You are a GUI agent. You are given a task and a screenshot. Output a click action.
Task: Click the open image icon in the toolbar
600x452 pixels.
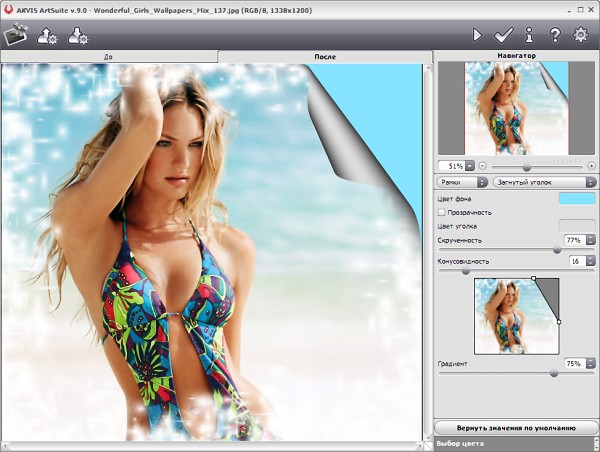pyautogui.click(x=14, y=36)
